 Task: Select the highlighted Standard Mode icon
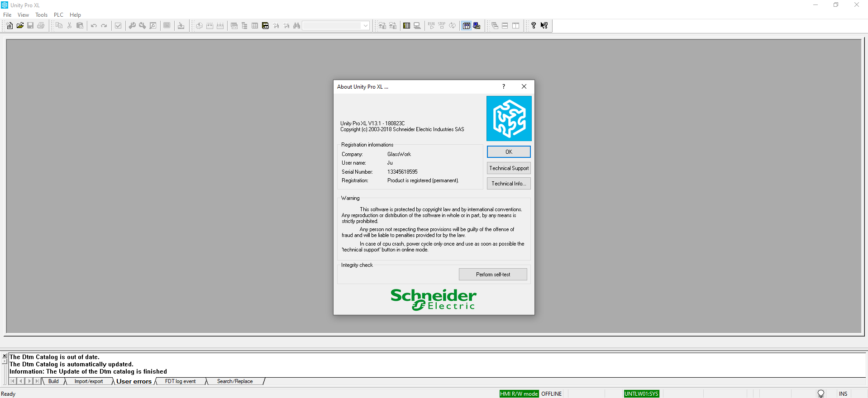466,26
